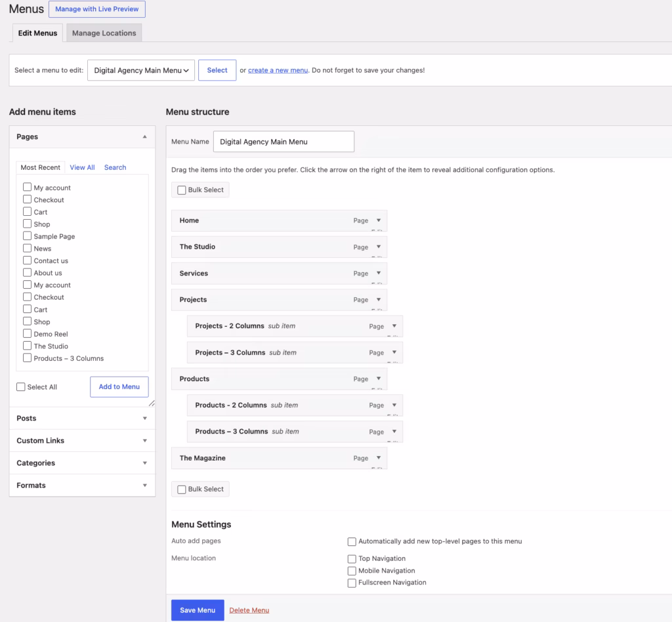Check the second Checkout page checkbox
The image size is (672, 622).
[x=27, y=297]
